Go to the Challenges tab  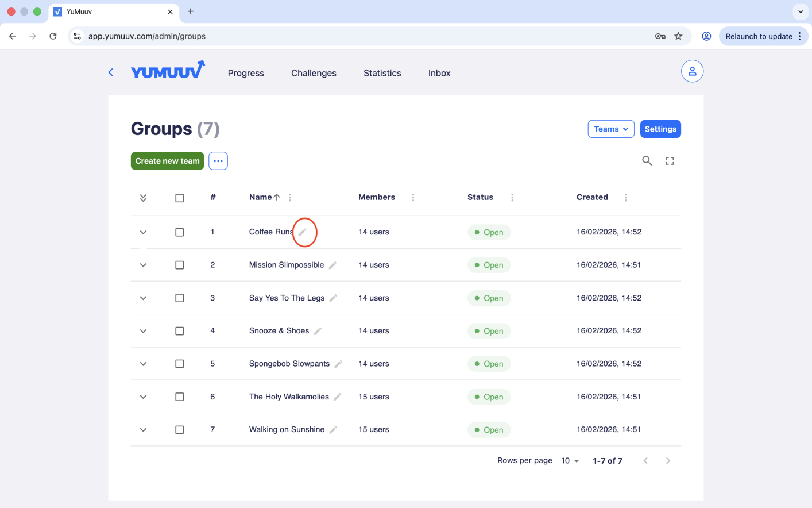314,73
